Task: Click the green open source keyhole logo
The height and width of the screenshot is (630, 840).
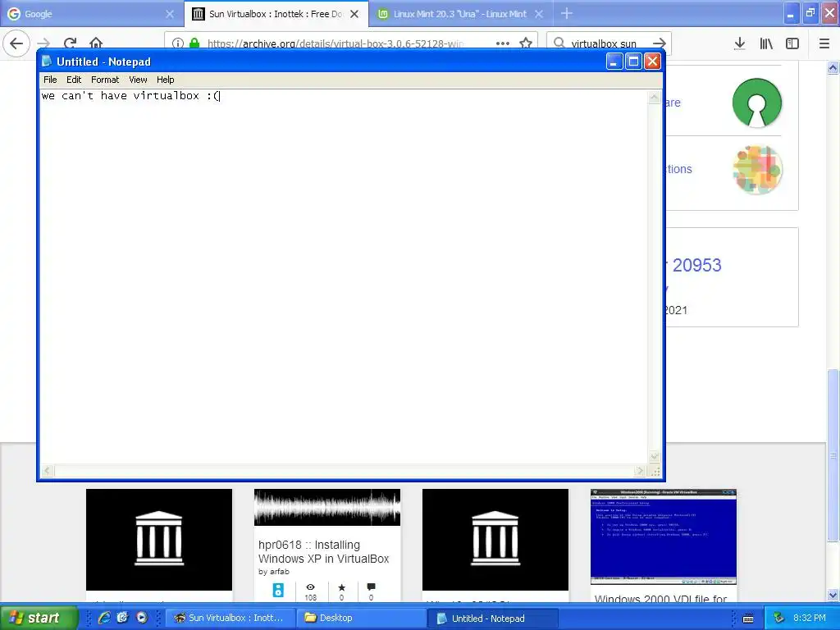Action: tap(757, 103)
